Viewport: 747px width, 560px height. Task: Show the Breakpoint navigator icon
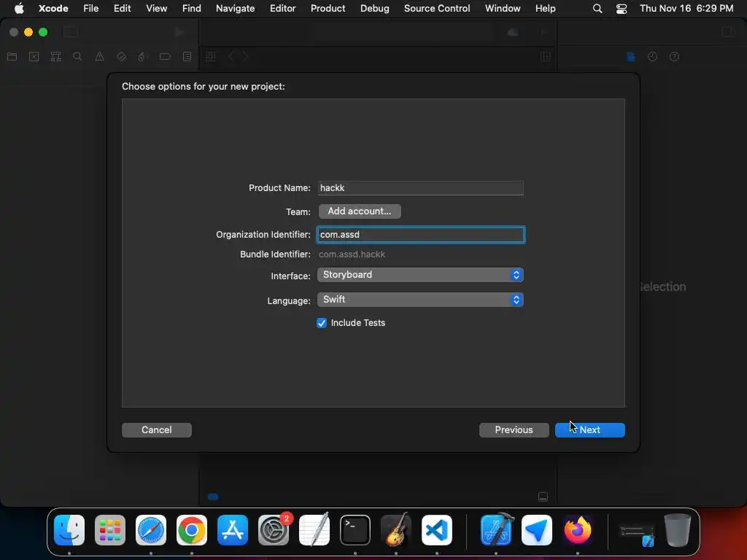165,57
